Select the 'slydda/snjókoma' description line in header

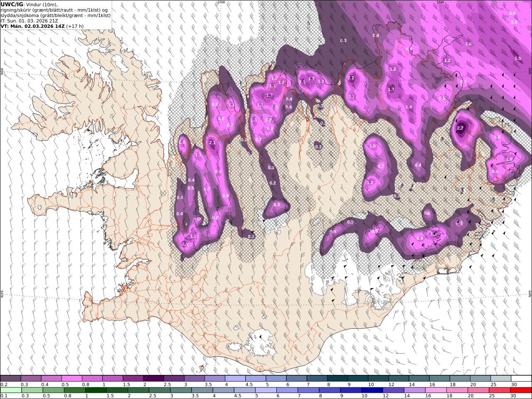[x=55, y=15]
